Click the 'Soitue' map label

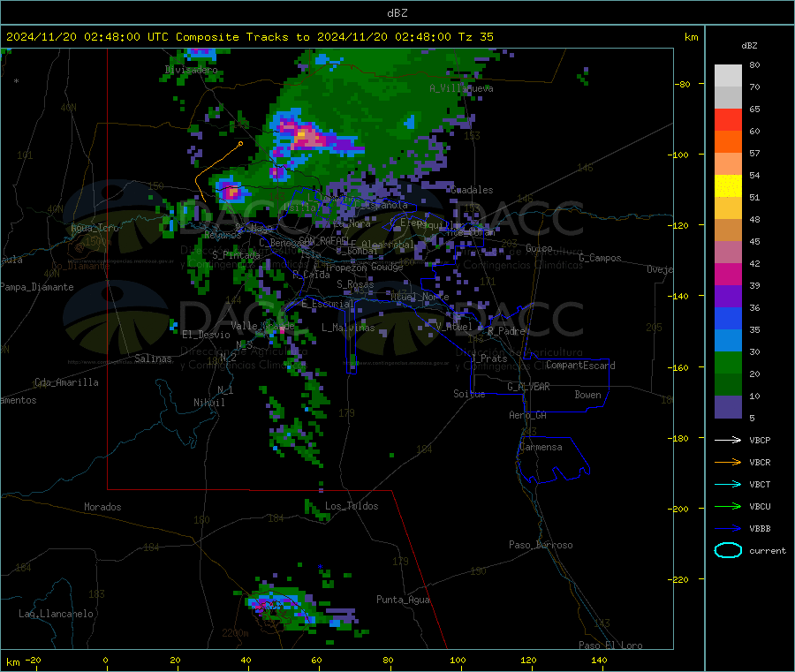pos(469,394)
